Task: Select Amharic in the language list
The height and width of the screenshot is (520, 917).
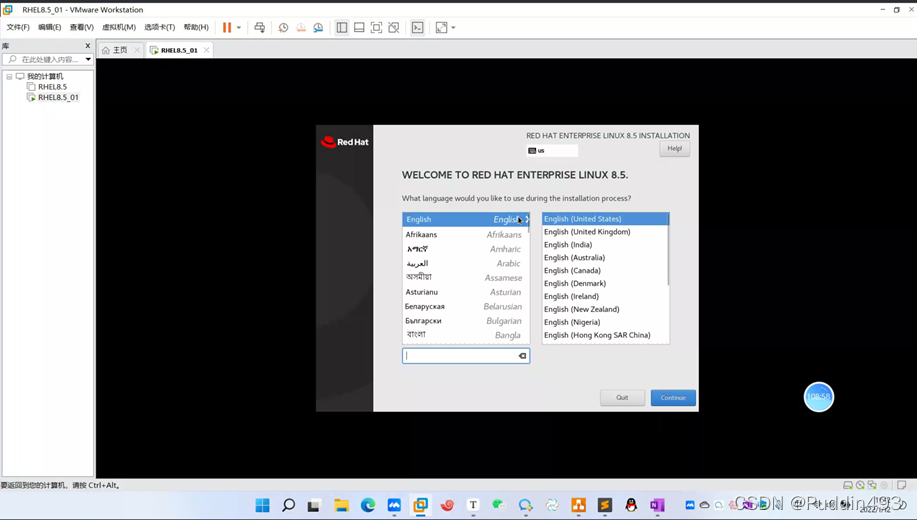Action: point(465,249)
